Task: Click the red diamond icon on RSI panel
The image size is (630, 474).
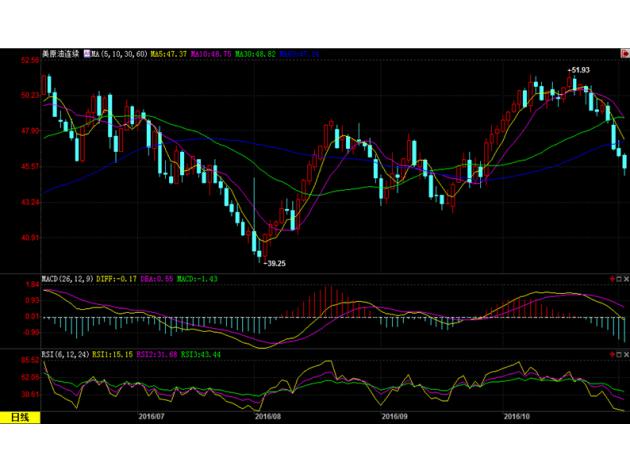Action: 612,354
